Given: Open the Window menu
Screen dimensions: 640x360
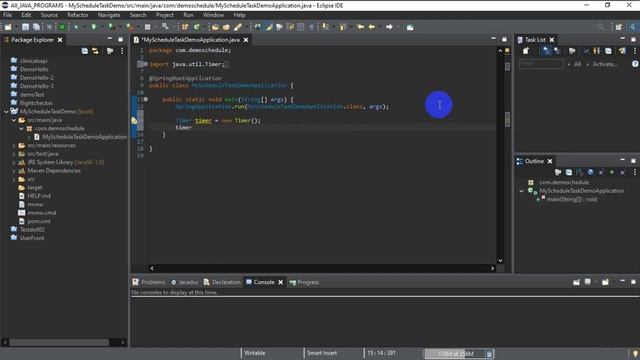Looking at the screenshot, I should point(213,15).
